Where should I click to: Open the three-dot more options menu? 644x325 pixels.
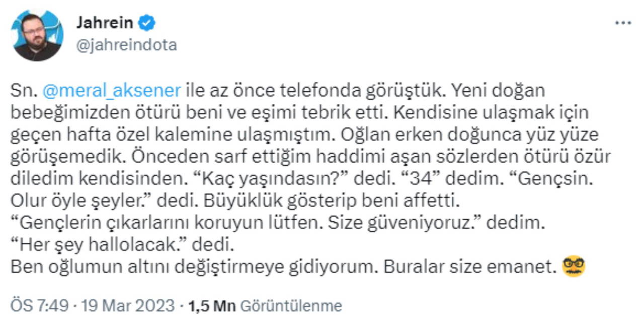click(623, 23)
